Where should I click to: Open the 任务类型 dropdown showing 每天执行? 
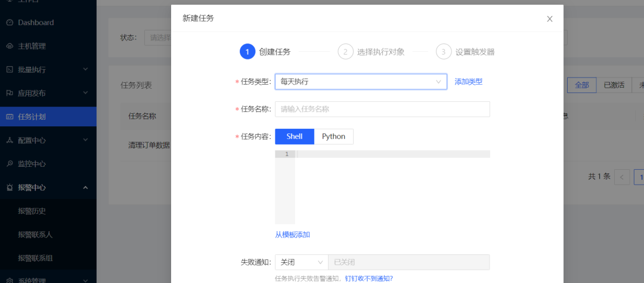click(361, 82)
